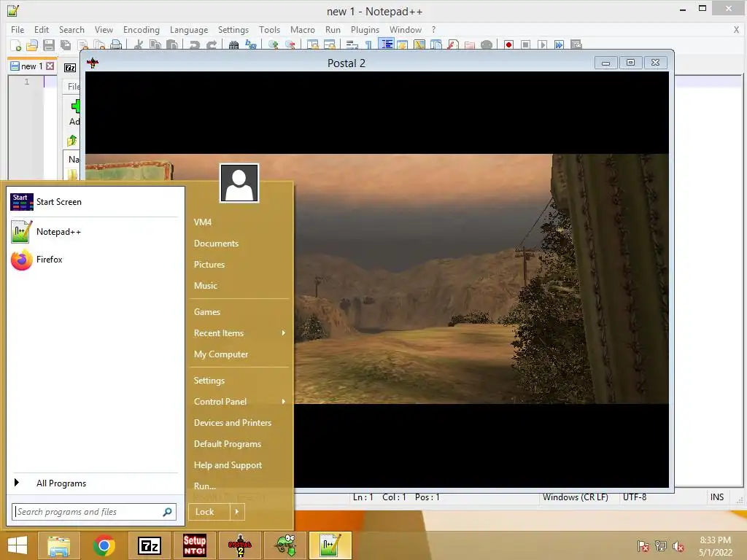Toggle Word wrap in the toolbar
The image size is (747, 560).
tap(352, 45)
